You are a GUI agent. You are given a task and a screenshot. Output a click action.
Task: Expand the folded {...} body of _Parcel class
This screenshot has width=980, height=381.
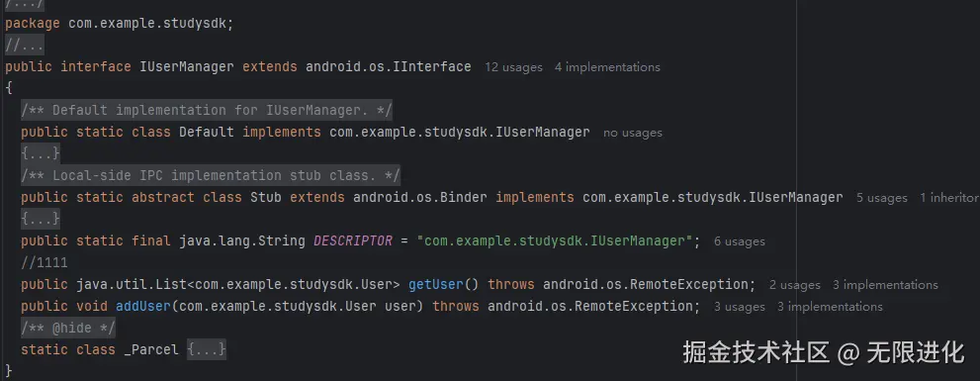(207, 349)
